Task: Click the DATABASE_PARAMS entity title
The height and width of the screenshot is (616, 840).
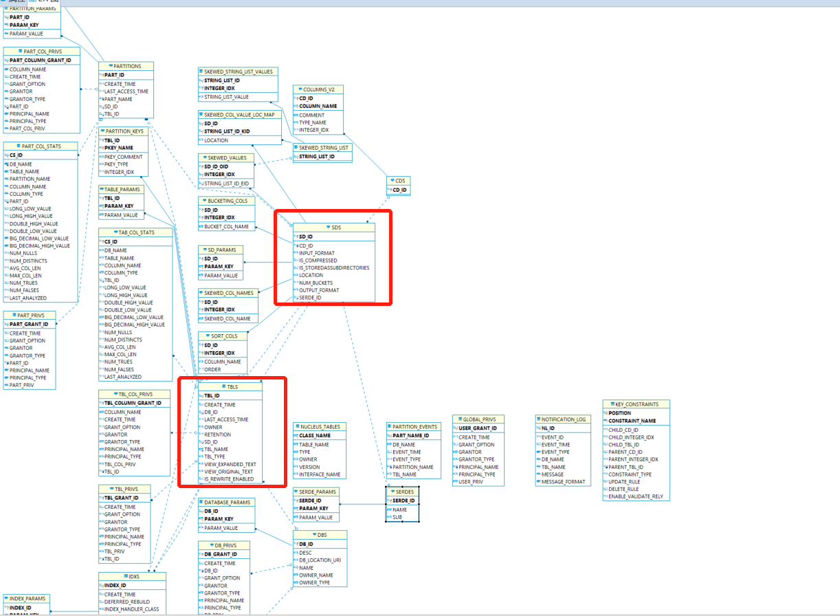Action: point(226,502)
